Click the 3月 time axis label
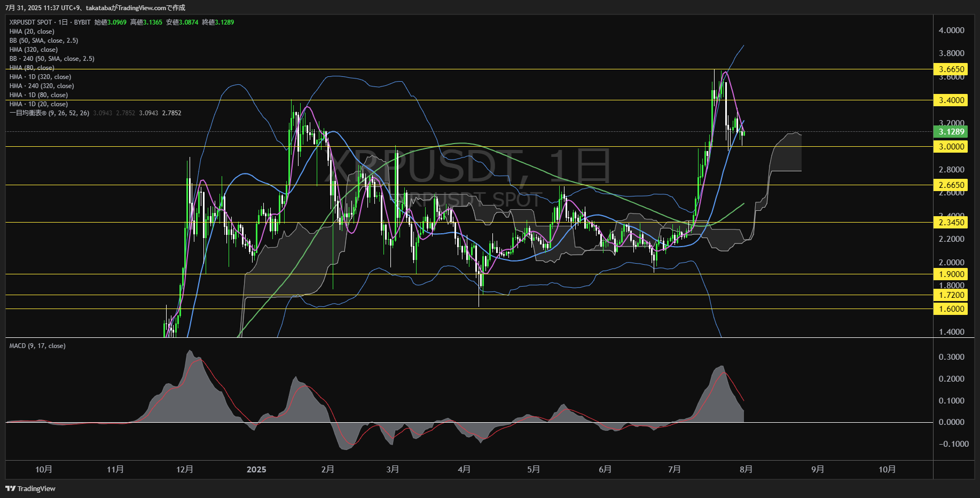Screen dimensions: 980x498 pyautogui.click(x=393, y=469)
